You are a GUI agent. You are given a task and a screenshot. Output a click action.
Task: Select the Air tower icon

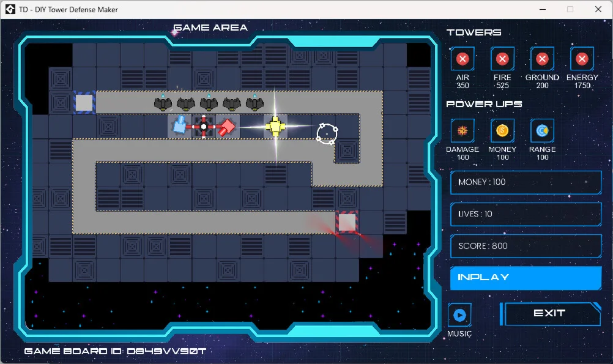[x=463, y=59]
